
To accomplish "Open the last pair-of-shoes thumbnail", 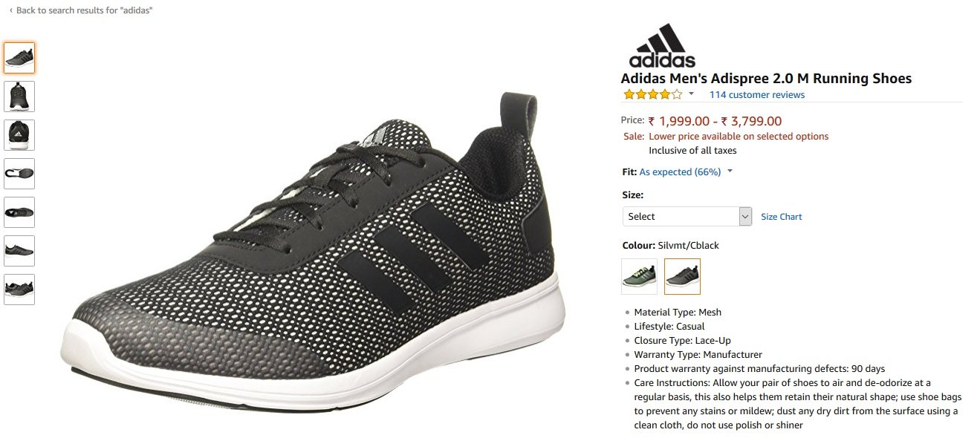I will pos(19,290).
